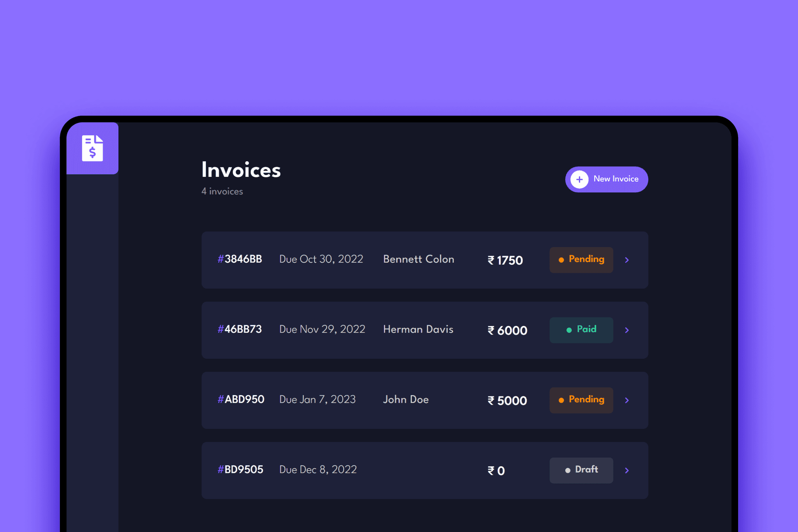Image resolution: width=798 pixels, height=532 pixels.
Task: Click amount ₹ 1750
Action: tap(505, 260)
